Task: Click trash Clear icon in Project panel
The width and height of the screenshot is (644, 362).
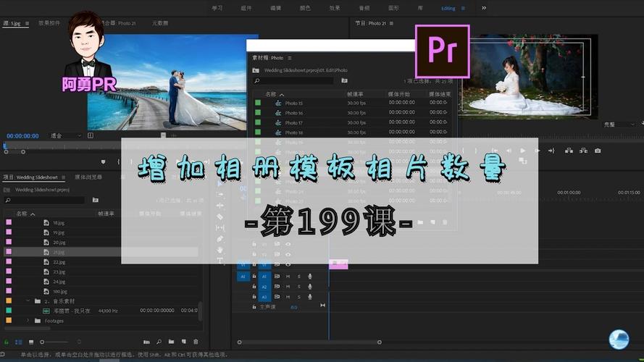Action: click(x=196, y=342)
